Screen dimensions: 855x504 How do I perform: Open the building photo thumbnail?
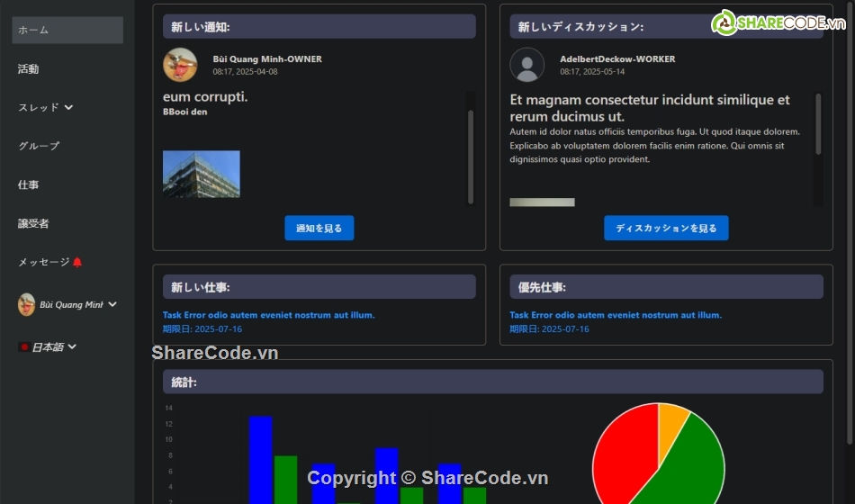[x=202, y=174]
